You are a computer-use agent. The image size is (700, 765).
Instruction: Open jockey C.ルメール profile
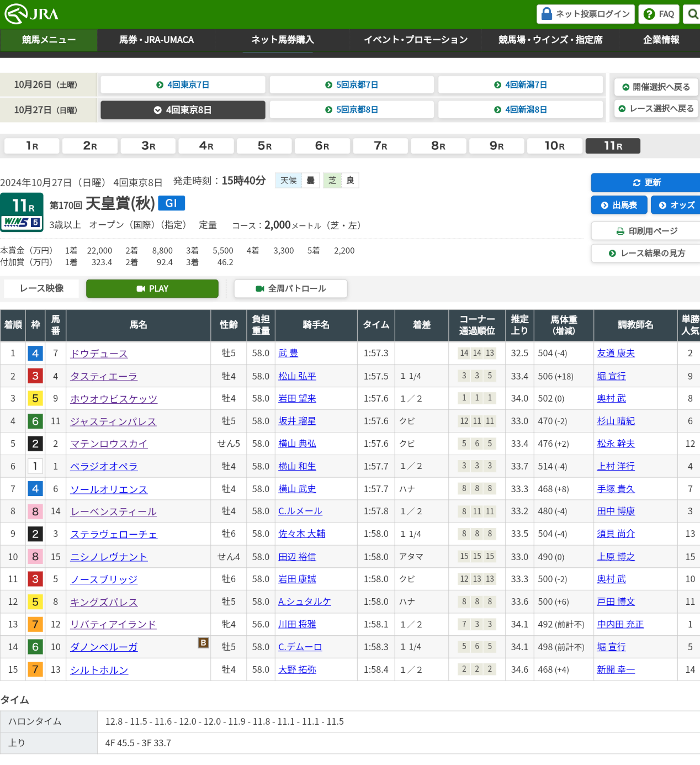(300, 511)
